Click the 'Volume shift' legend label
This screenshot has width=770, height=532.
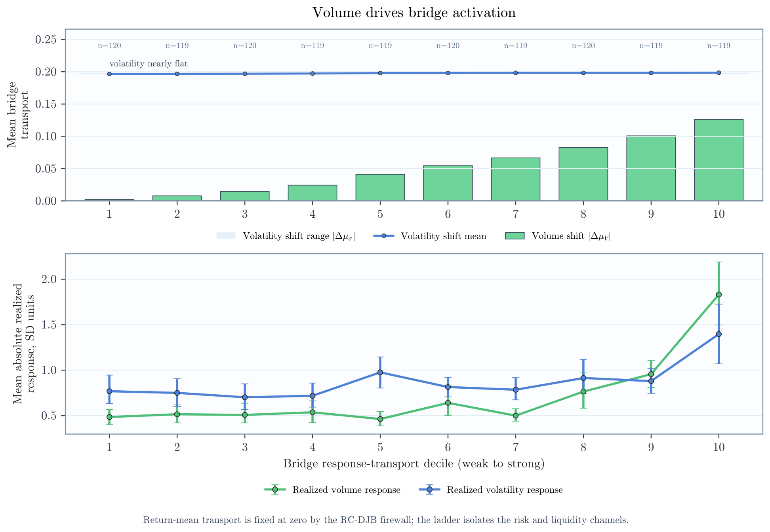coord(571,236)
